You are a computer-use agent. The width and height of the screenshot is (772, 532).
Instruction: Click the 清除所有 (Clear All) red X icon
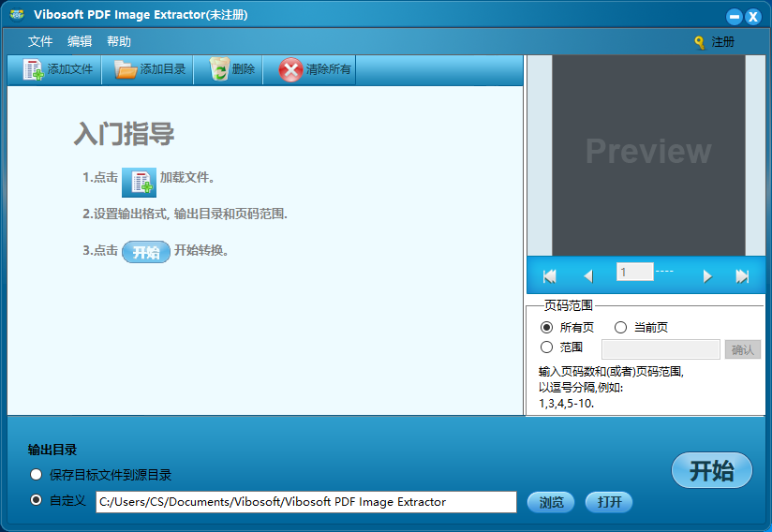[x=290, y=69]
